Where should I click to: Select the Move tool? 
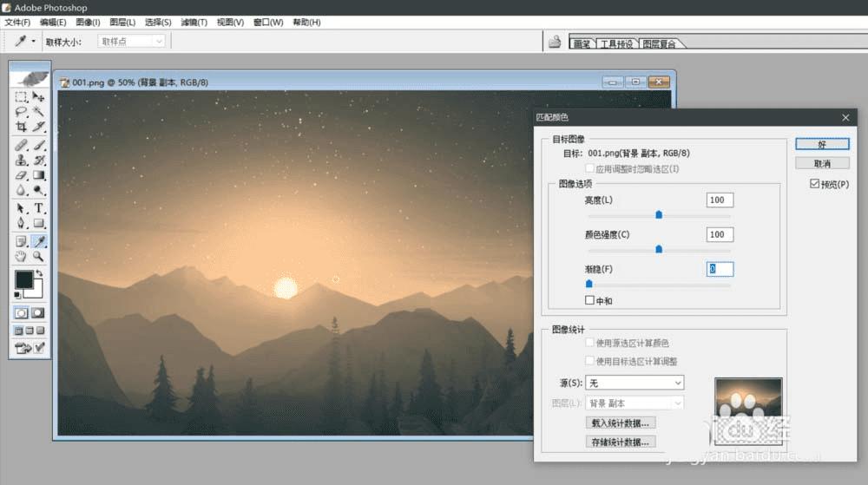point(38,97)
